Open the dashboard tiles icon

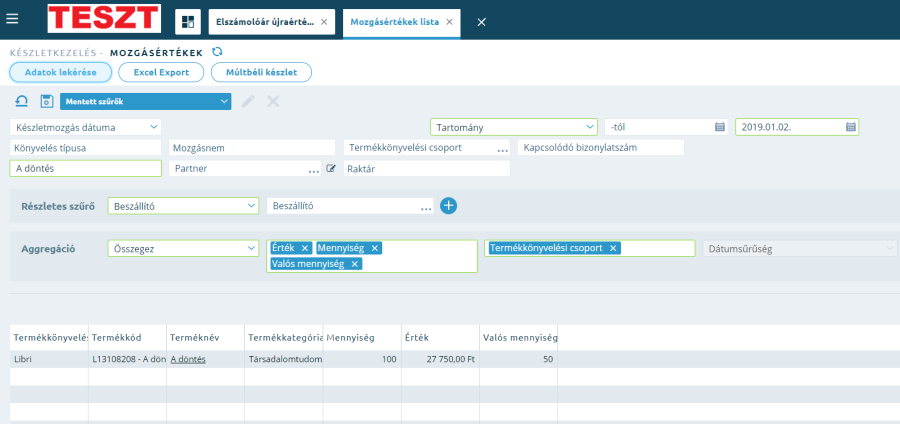coord(188,22)
